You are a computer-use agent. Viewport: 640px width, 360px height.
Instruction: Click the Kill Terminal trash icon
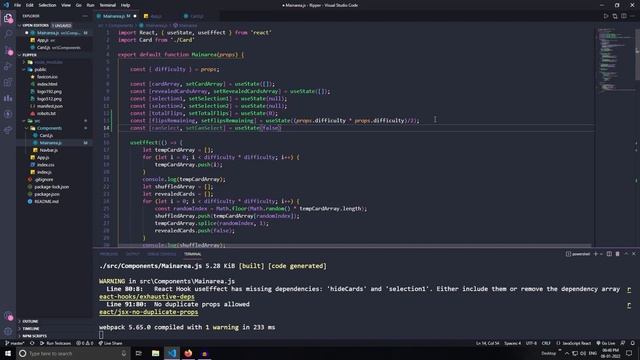coord(618,254)
